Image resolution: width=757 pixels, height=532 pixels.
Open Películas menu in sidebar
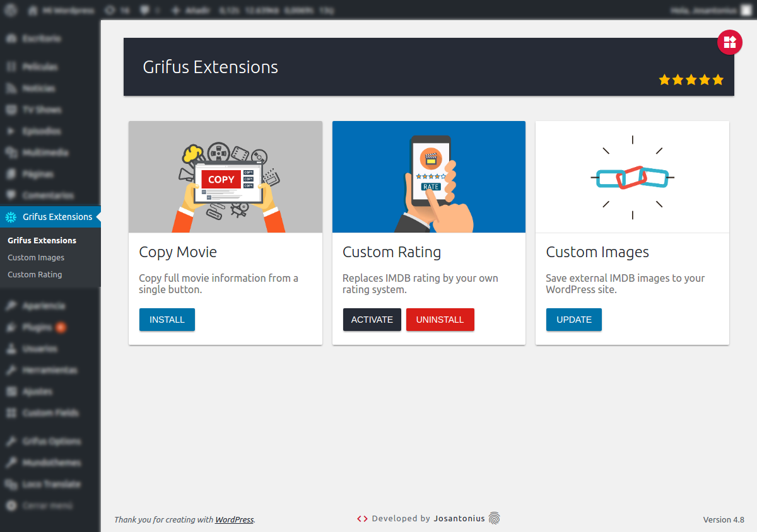click(x=50, y=67)
